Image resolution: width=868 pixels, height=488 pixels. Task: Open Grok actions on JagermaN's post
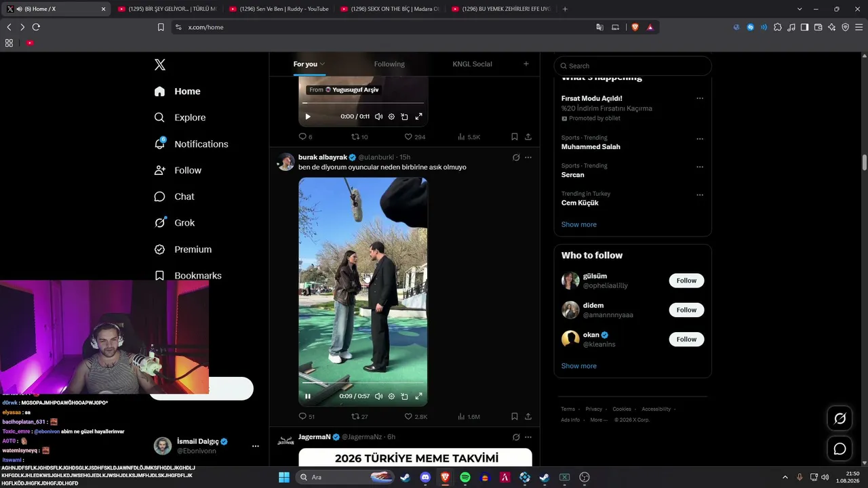pyautogui.click(x=516, y=437)
